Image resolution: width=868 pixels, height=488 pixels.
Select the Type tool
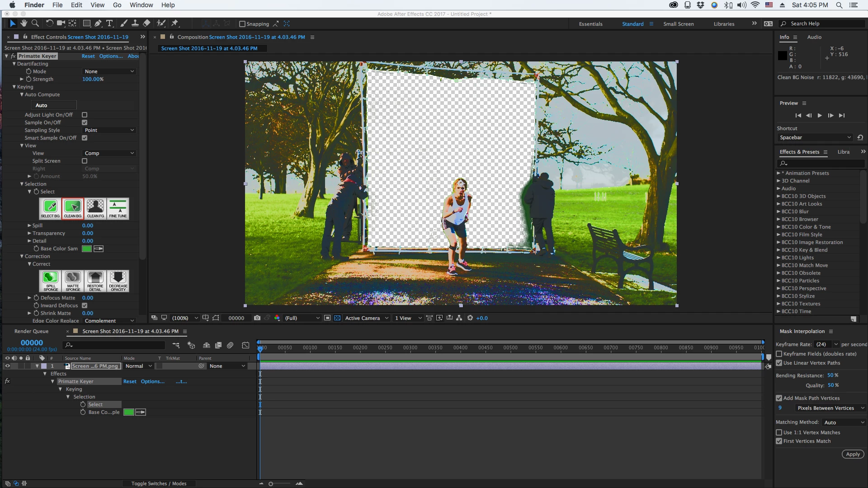pyautogui.click(x=109, y=23)
